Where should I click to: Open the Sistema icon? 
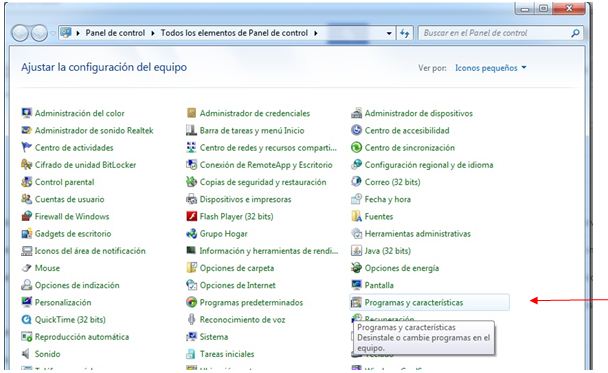pyautogui.click(x=192, y=337)
